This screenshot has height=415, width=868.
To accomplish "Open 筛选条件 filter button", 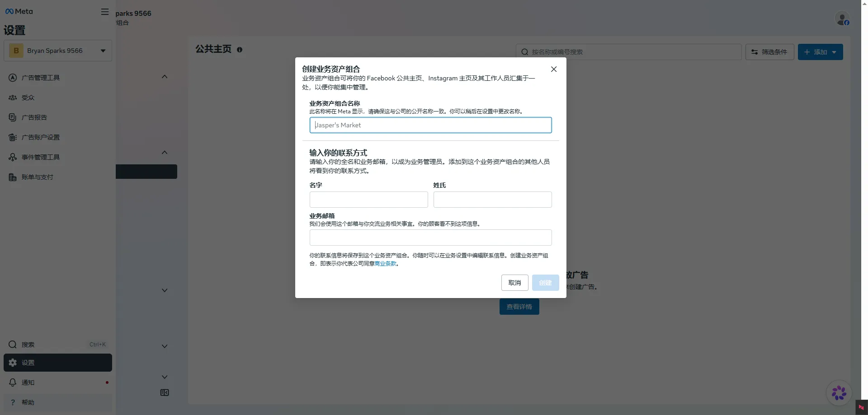I will [x=769, y=52].
